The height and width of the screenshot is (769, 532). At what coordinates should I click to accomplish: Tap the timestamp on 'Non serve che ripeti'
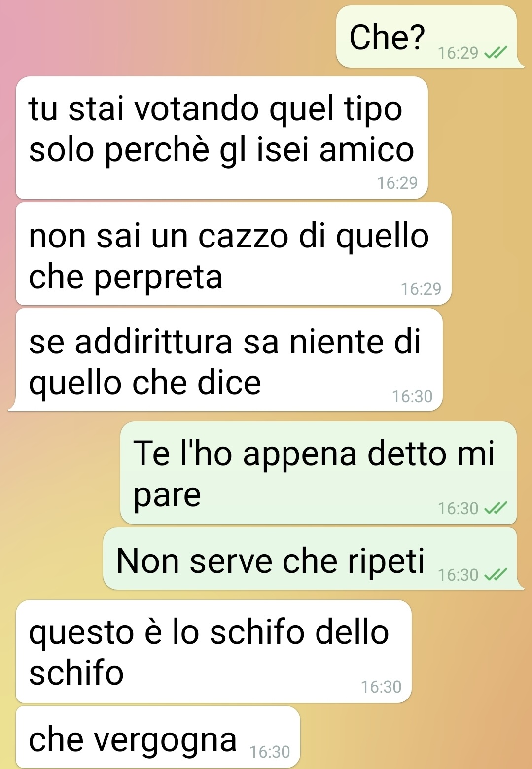tap(458, 575)
